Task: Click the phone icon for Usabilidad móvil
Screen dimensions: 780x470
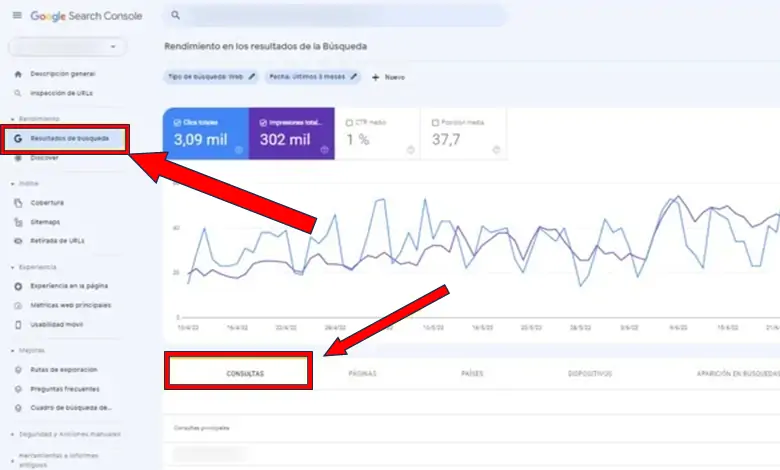Action: [x=18, y=325]
